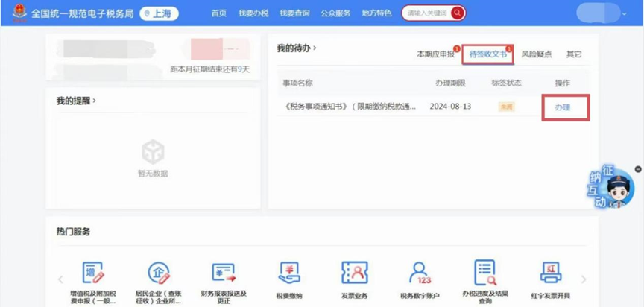The height and width of the screenshot is (307, 644).
Task: Open 税务数字账户 icon
Action: pyautogui.click(x=420, y=273)
